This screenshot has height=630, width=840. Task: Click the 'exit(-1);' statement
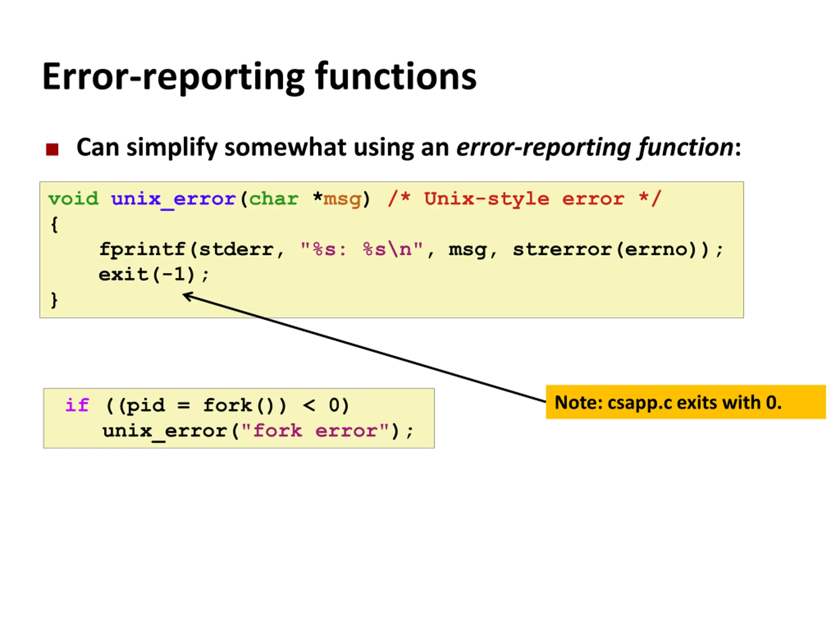coord(154,275)
